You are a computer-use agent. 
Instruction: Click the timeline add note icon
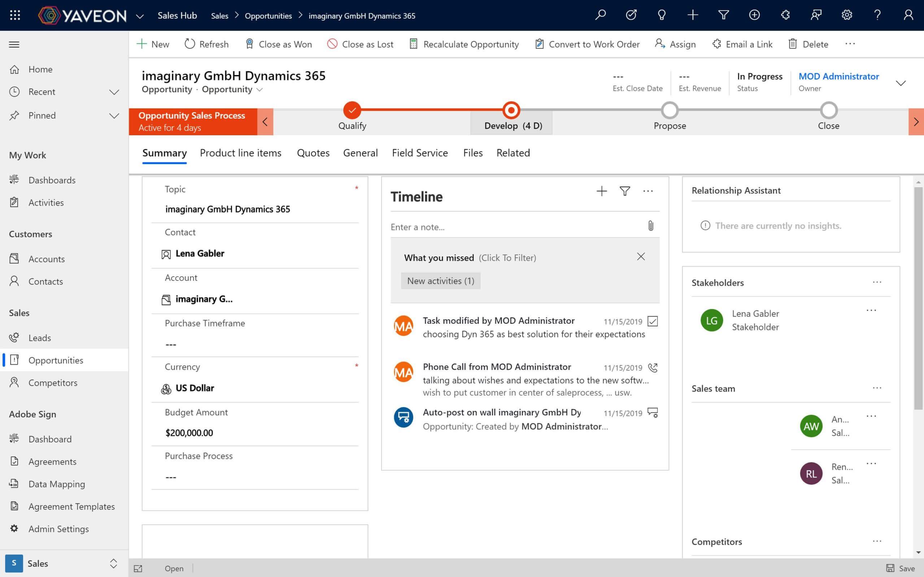tap(602, 191)
